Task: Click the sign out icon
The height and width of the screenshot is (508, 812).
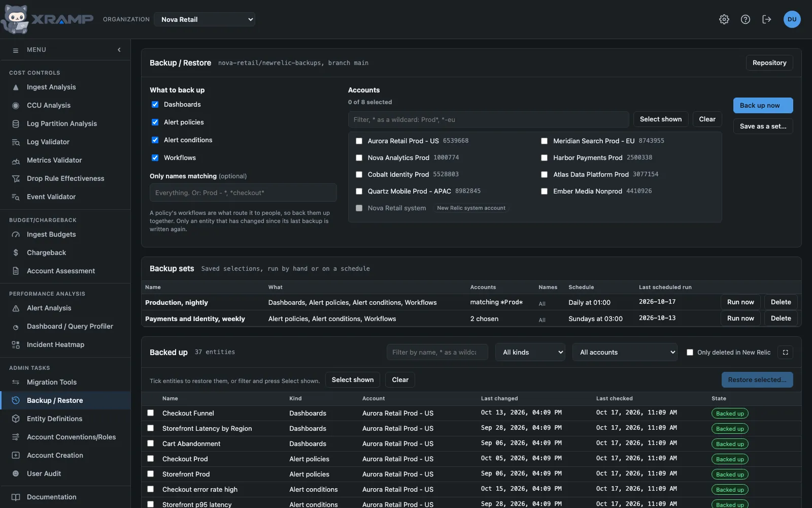Action: 767,19
